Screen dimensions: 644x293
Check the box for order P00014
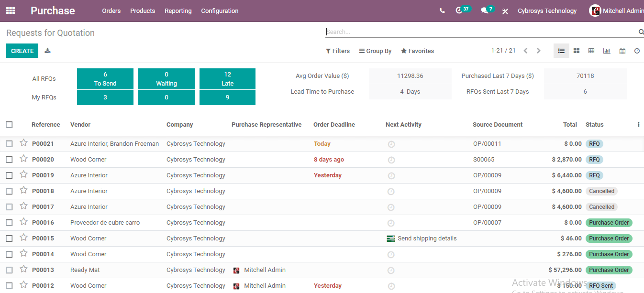coord(9,254)
